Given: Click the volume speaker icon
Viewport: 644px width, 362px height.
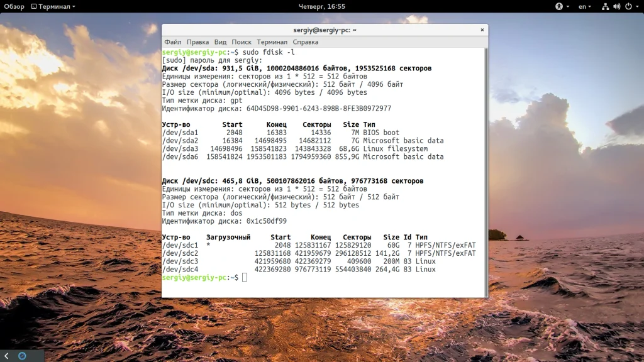Looking at the screenshot, I should 616,6.
